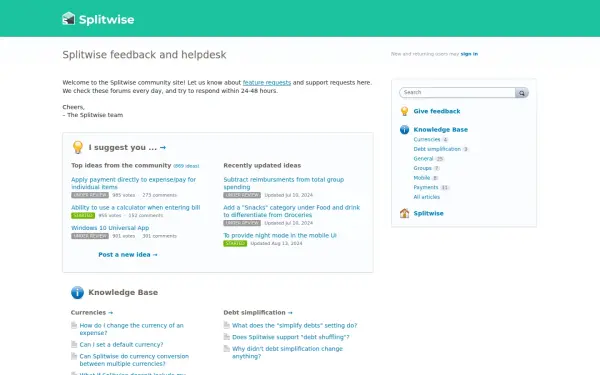Click the lightbulb icon beside I suggest you
600x375 pixels.
point(78,147)
